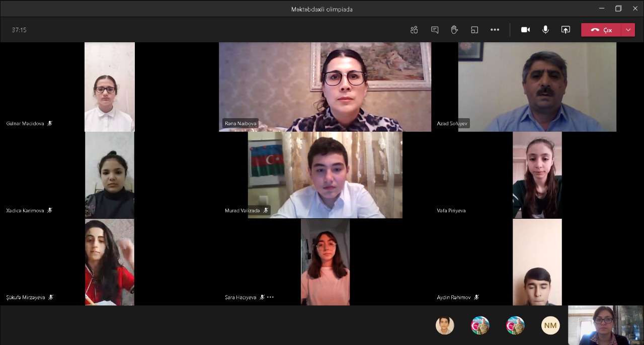644x345 pixels.
Task: Select Murad Vəlizadə's video tile
Action: [325, 175]
